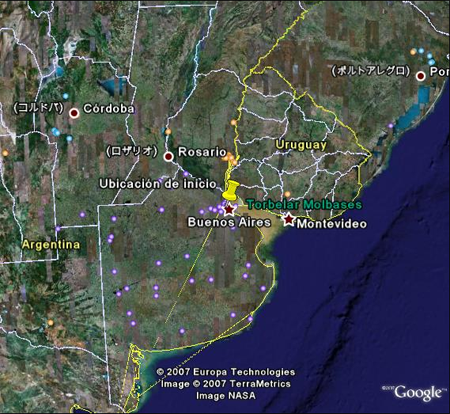Click the Japanese ポルトアレグロ label
450x414 pixels.
tap(370, 71)
